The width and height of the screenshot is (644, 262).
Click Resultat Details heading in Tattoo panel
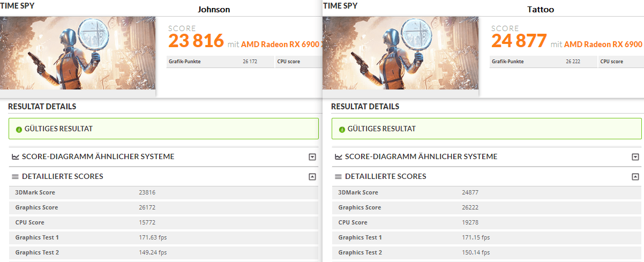(x=365, y=107)
